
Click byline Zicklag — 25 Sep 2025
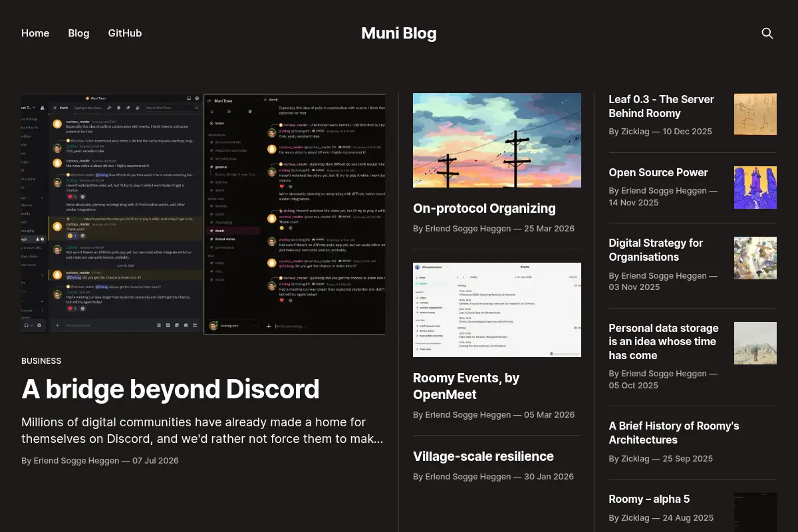coord(661,458)
